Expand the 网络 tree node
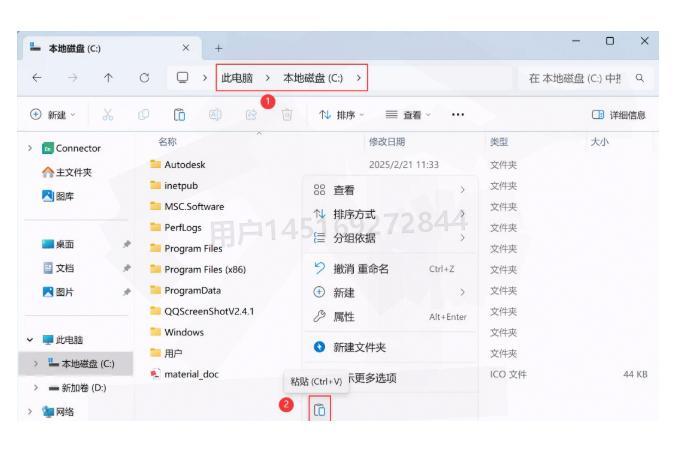The height and width of the screenshot is (452, 676). (30, 411)
